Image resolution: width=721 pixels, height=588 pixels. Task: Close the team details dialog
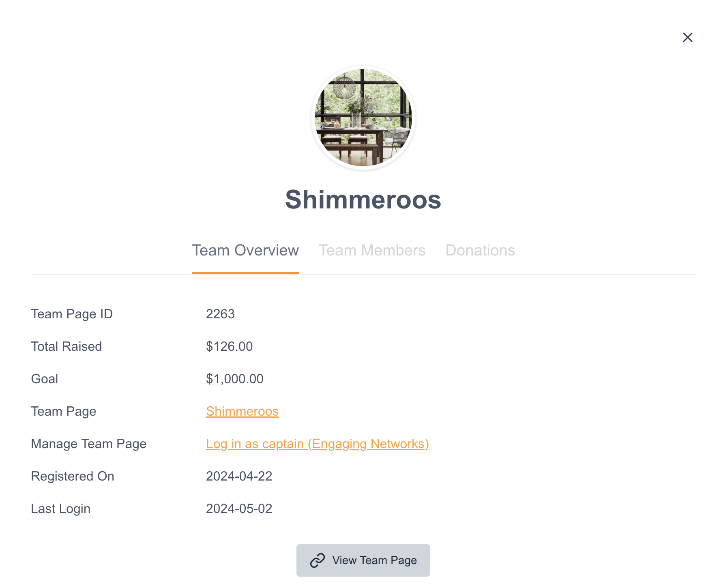tap(687, 37)
